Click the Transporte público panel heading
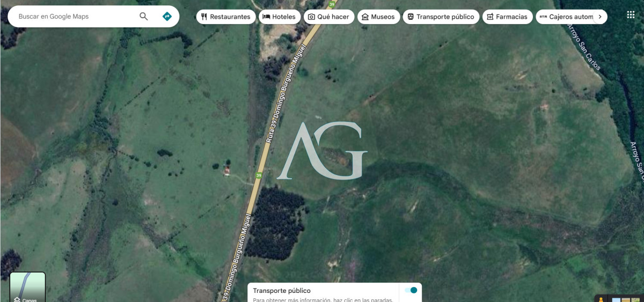The image size is (644, 302). click(x=282, y=291)
